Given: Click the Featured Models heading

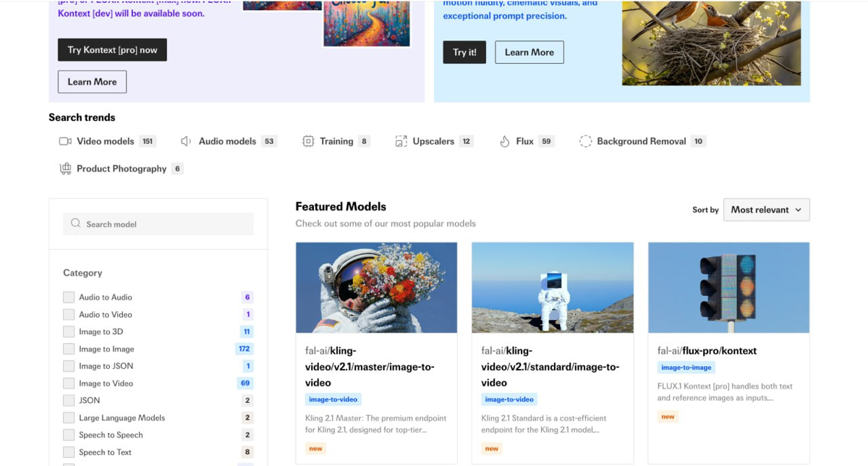Looking at the screenshot, I should [341, 206].
